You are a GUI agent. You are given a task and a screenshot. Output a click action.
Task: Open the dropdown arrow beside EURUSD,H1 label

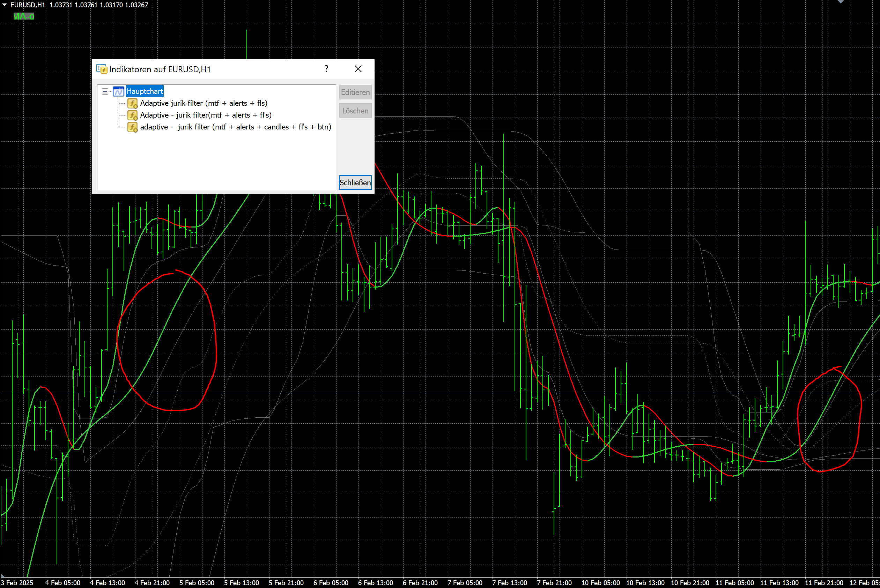5,5
